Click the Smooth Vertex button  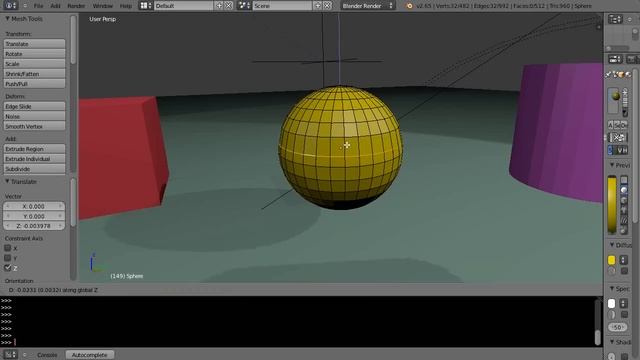pos(34,127)
